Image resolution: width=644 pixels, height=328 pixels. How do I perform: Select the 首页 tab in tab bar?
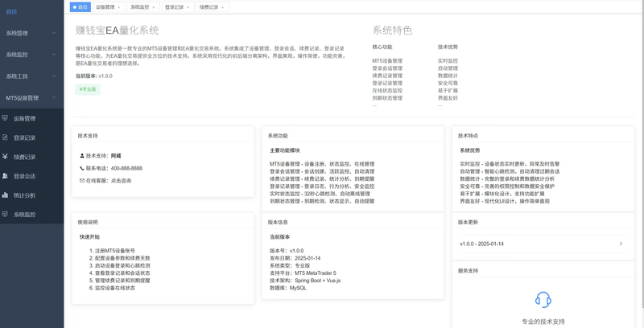80,6
